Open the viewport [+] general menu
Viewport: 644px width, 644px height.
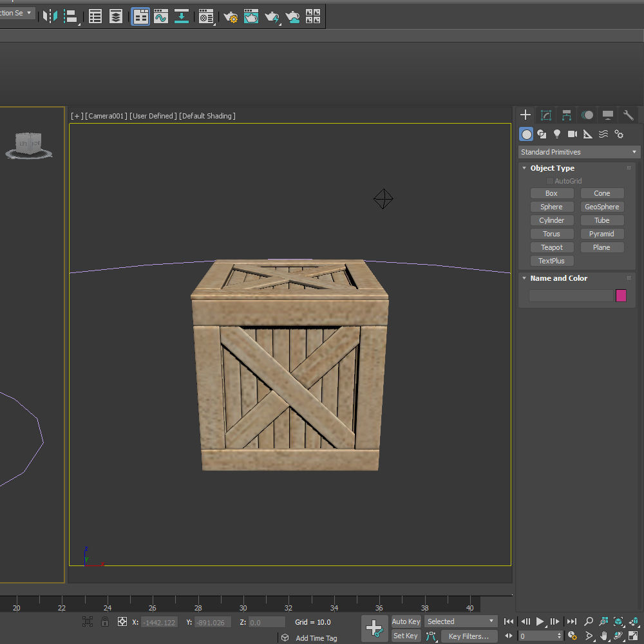(x=77, y=116)
